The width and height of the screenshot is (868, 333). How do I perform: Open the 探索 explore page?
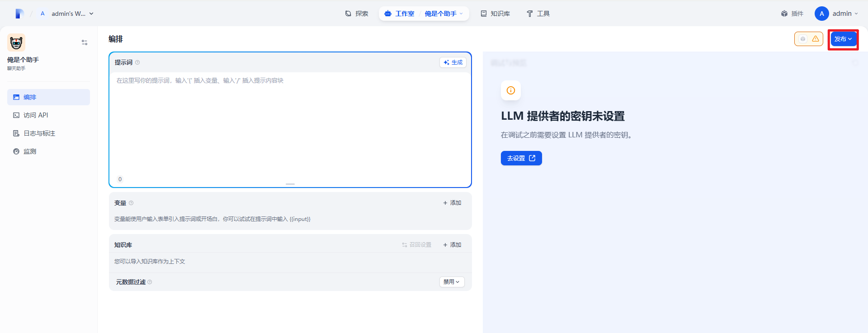pos(357,14)
